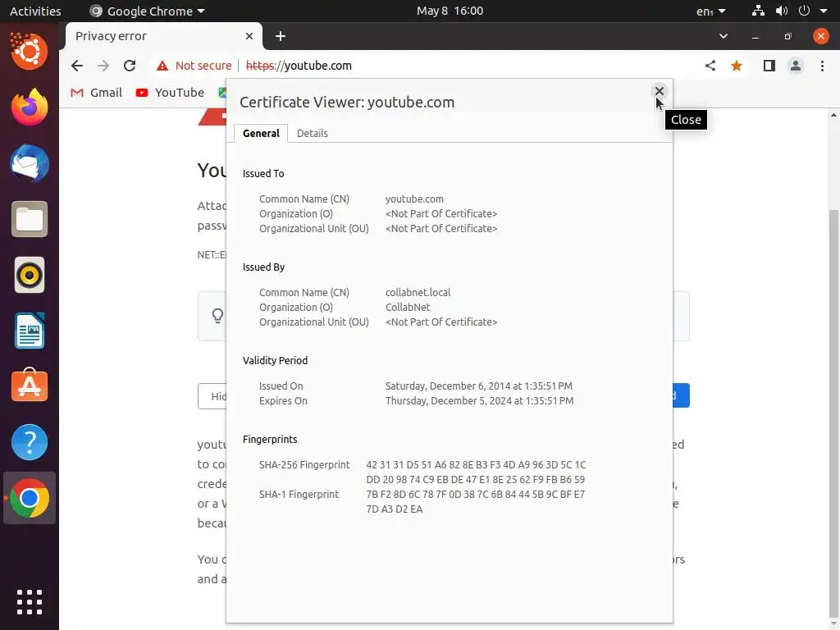Screen dimensions: 840x630
Task: Expand the system menu arrow
Action: pyautogui.click(x=824, y=11)
